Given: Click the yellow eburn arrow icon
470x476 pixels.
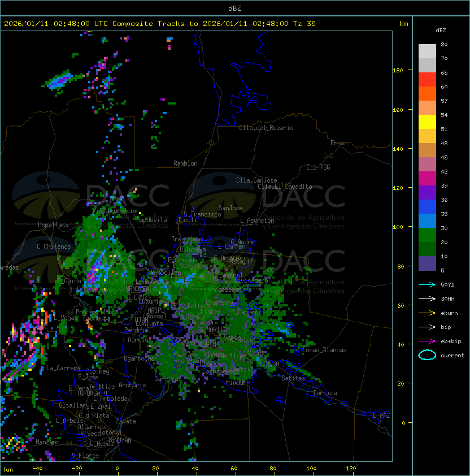Looking at the screenshot, I should tap(427, 313).
